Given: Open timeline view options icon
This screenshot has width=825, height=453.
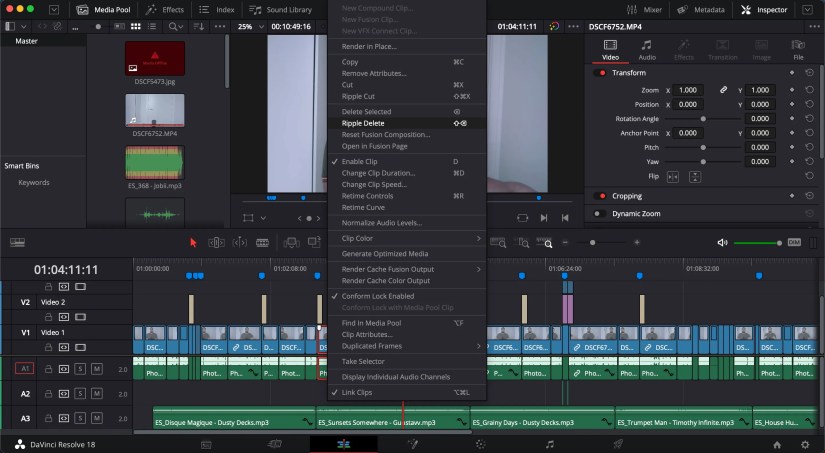Looking at the screenshot, I should [x=17, y=242].
